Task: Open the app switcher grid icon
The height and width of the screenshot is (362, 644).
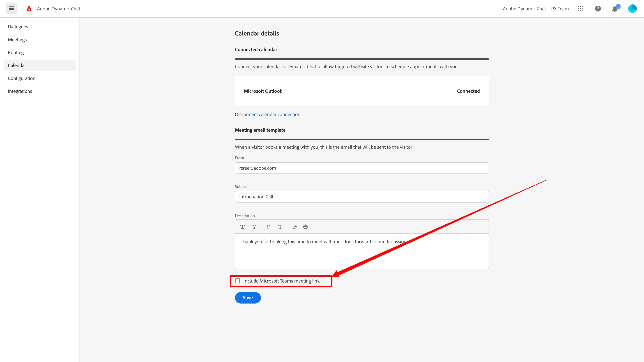Action: click(581, 9)
